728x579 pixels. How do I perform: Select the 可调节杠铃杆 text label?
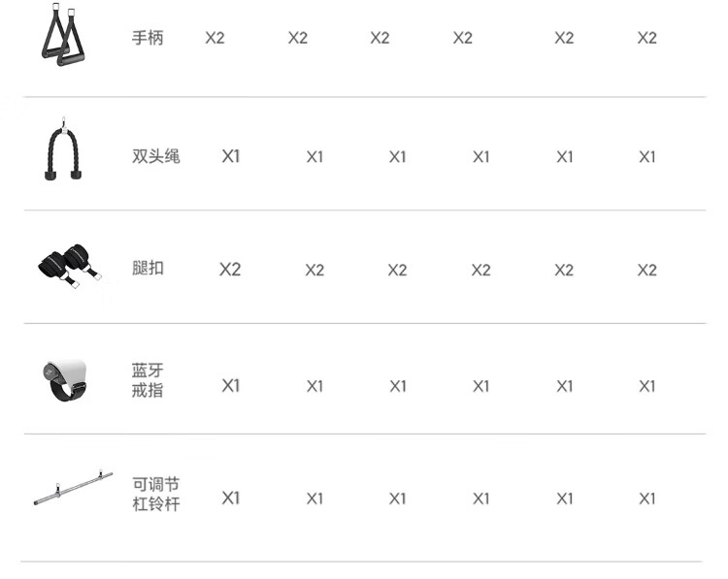pyautogui.click(x=156, y=494)
